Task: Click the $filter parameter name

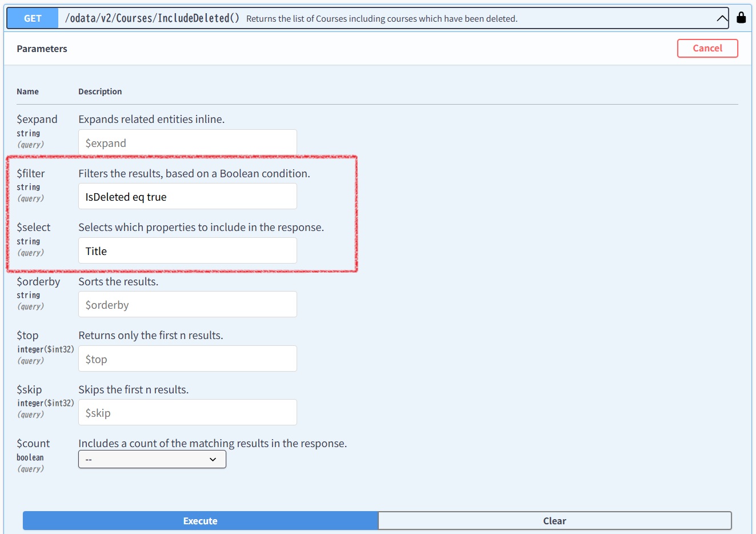Action: (x=31, y=173)
